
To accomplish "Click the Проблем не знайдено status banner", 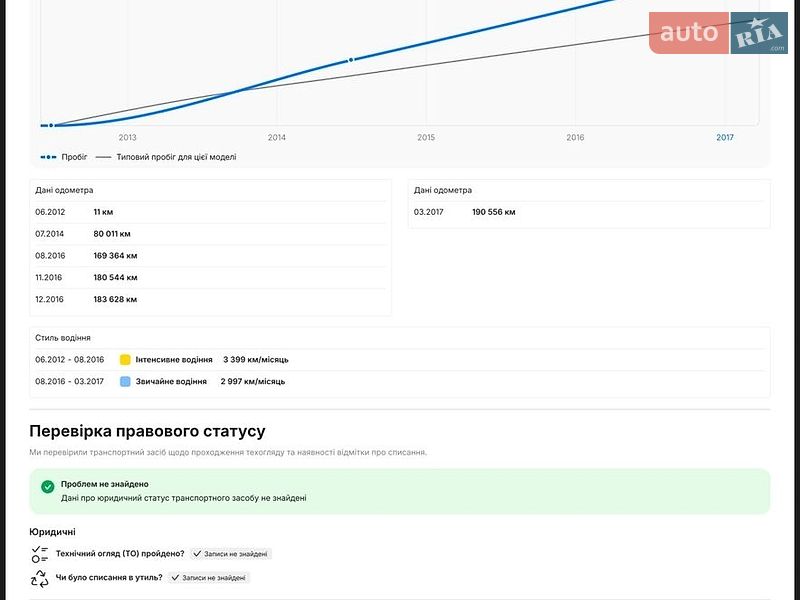I will [x=400, y=491].
